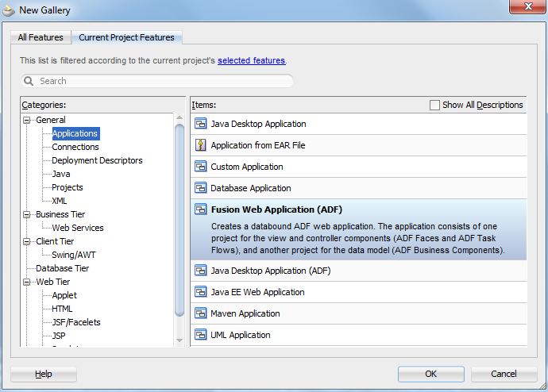Screen dimensions: 548x392
Task: Choose Custom Application item text
Action: click(247, 167)
